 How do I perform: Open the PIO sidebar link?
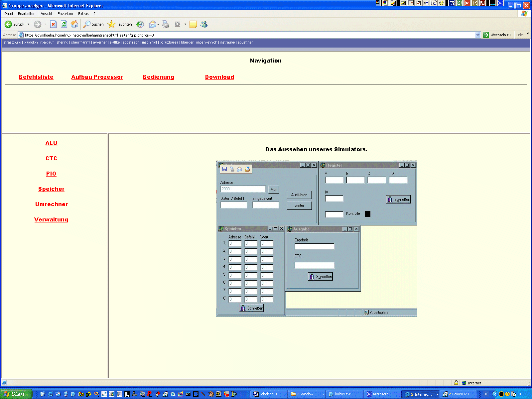tap(51, 174)
